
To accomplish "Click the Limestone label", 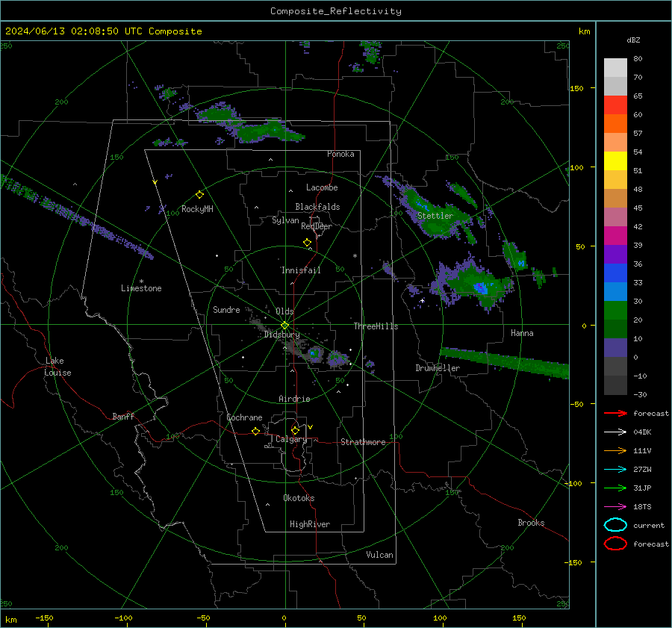I will point(141,288).
